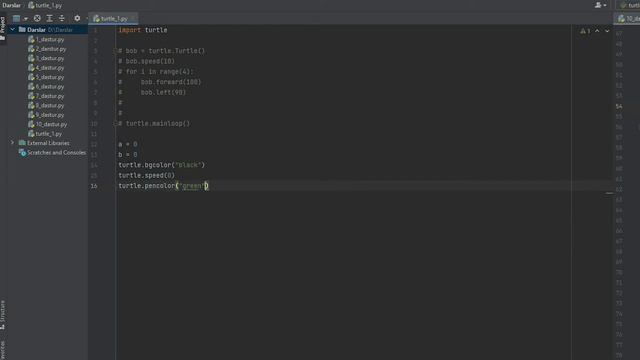Open 3_dastur.py in project tree
The height and width of the screenshot is (360, 640).
click(x=46, y=58)
